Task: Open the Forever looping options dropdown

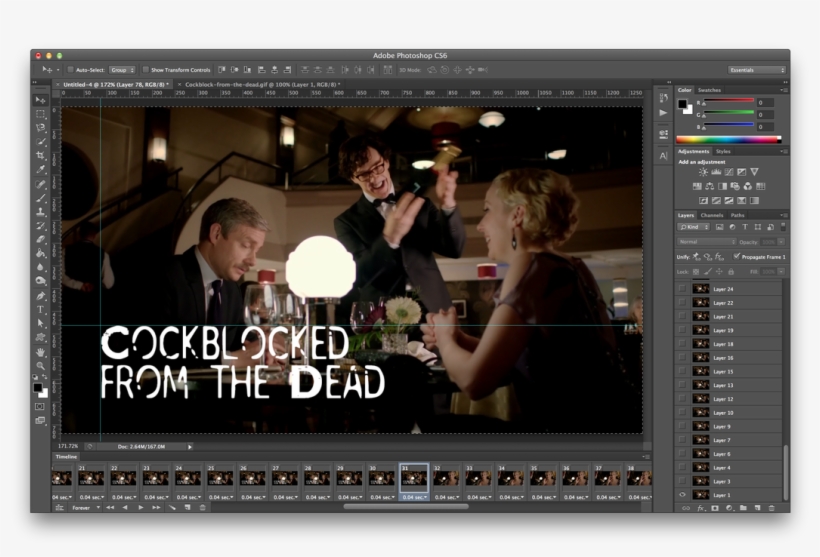Action: click(83, 507)
